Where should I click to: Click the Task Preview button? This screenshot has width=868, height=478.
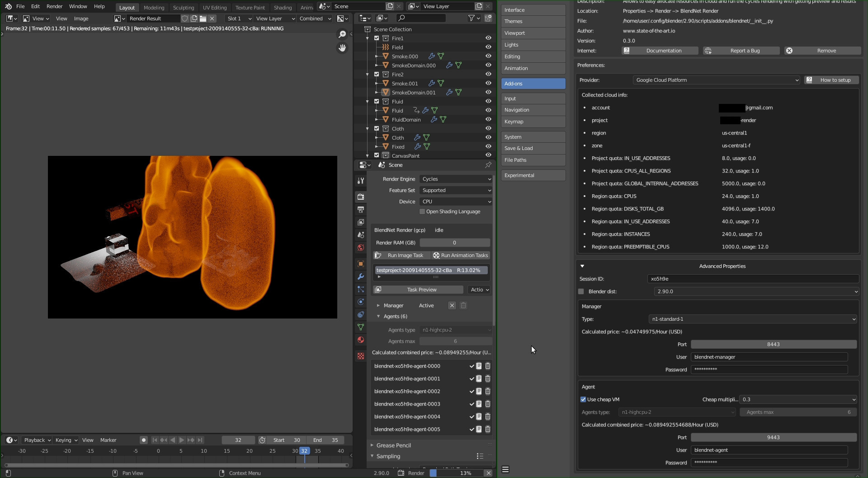click(x=418, y=290)
